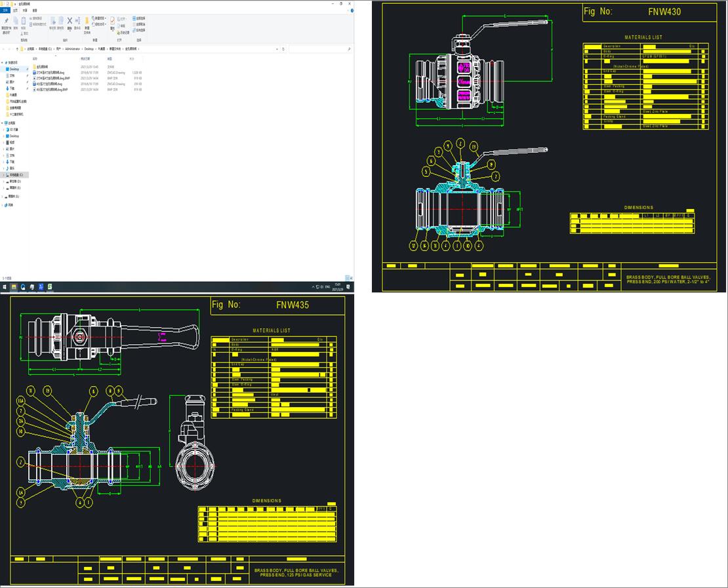Click the FNW435 figure number in drawing

[293, 305]
